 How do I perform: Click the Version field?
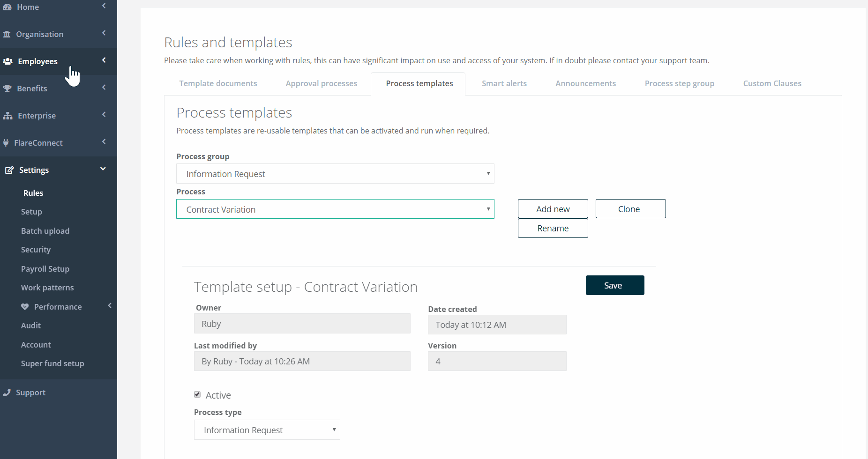tap(497, 361)
